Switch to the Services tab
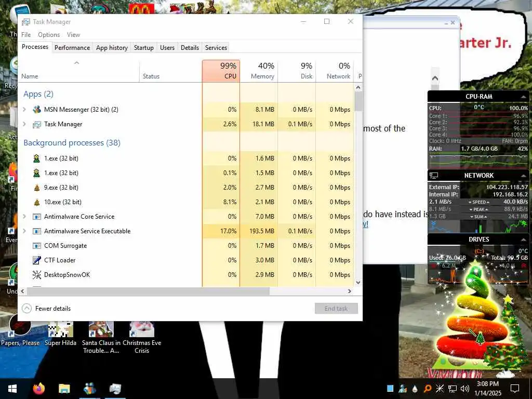The height and width of the screenshot is (399, 532). [216, 48]
